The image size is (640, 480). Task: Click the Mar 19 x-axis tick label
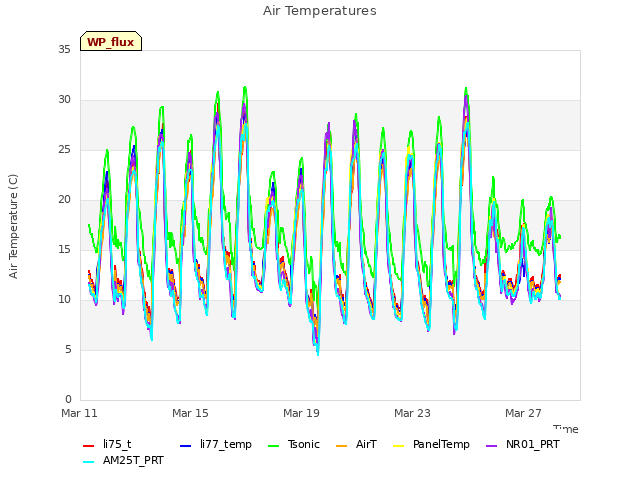pyautogui.click(x=301, y=413)
